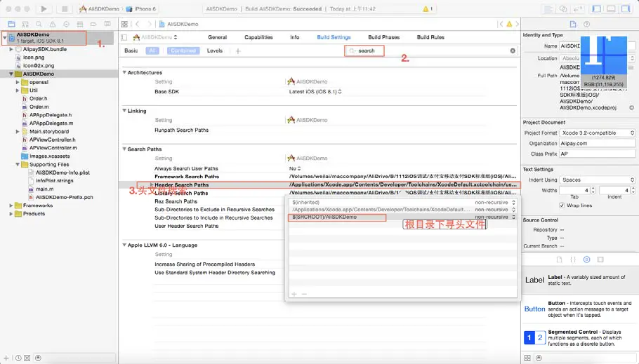Click the Run (play) button
639x364 pixels.
click(44, 8)
